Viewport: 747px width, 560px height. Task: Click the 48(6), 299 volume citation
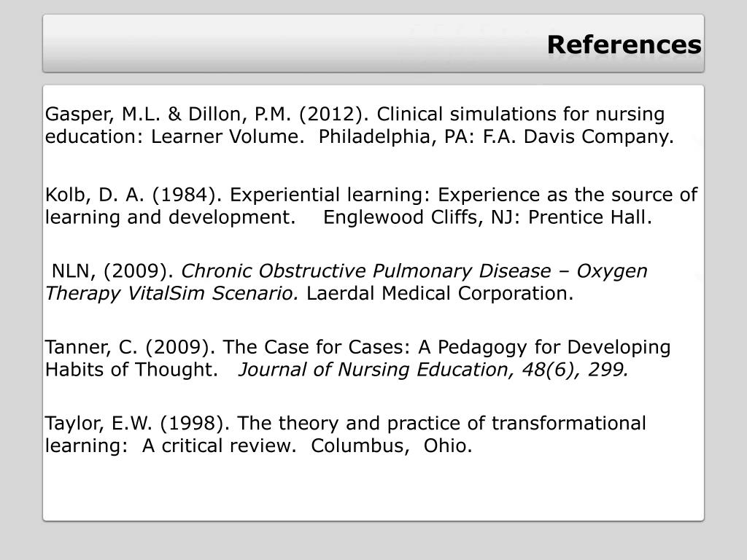[x=575, y=370]
